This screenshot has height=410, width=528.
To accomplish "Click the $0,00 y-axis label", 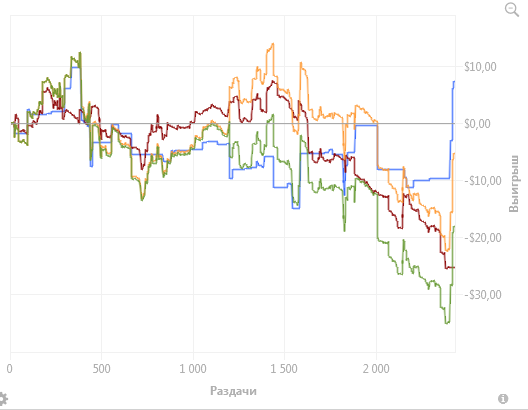I will [x=477, y=124].
